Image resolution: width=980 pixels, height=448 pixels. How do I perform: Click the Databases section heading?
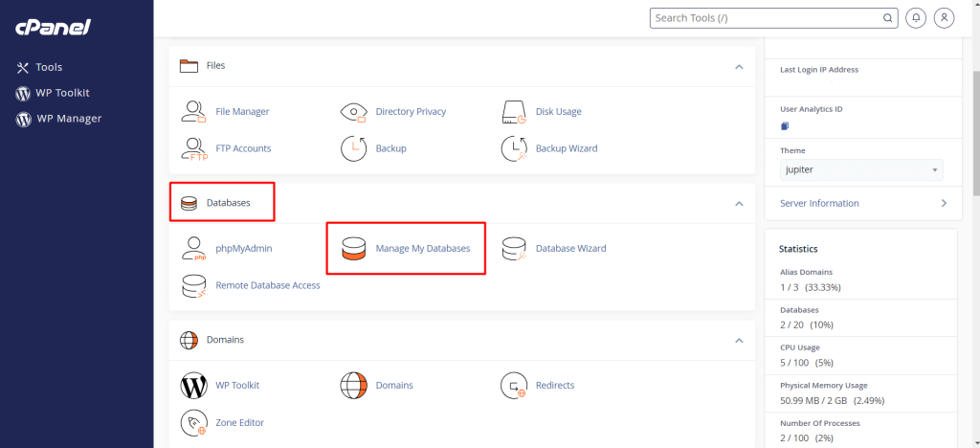click(x=229, y=203)
